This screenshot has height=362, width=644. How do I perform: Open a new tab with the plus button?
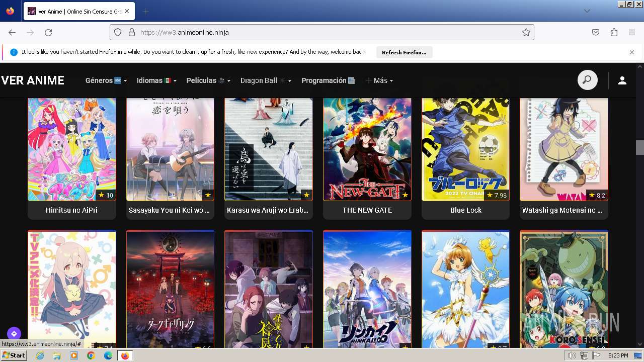[x=145, y=11]
